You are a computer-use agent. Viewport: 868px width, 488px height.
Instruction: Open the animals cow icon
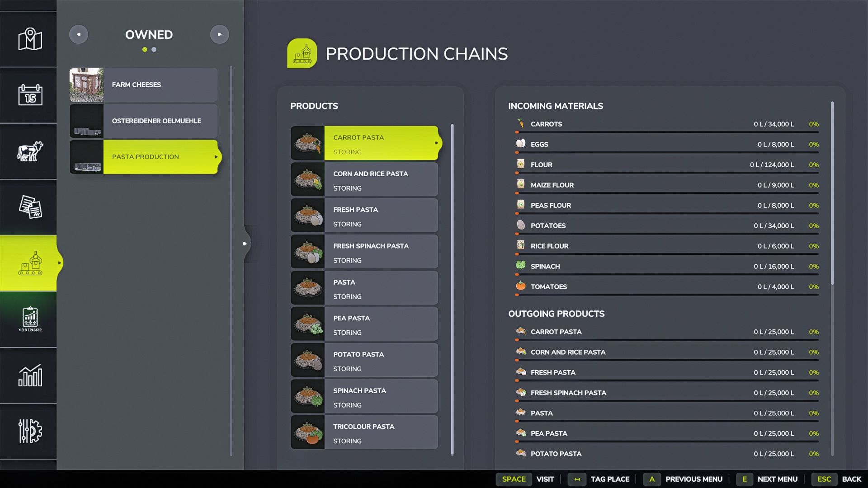(30, 151)
